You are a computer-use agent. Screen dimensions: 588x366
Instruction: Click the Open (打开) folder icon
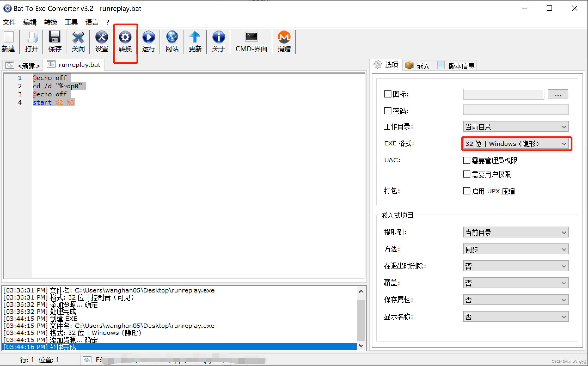coord(32,37)
